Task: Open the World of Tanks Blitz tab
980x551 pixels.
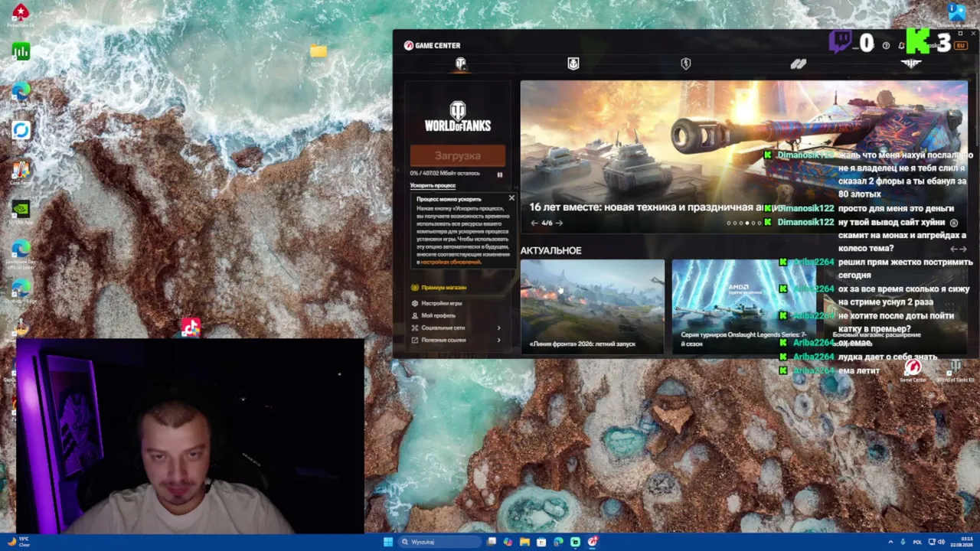Action: 686,64
